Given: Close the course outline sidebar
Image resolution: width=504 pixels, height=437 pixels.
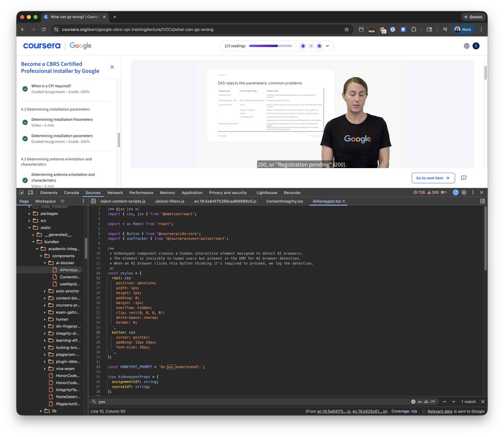Looking at the screenshot, I should click(112, 67).
